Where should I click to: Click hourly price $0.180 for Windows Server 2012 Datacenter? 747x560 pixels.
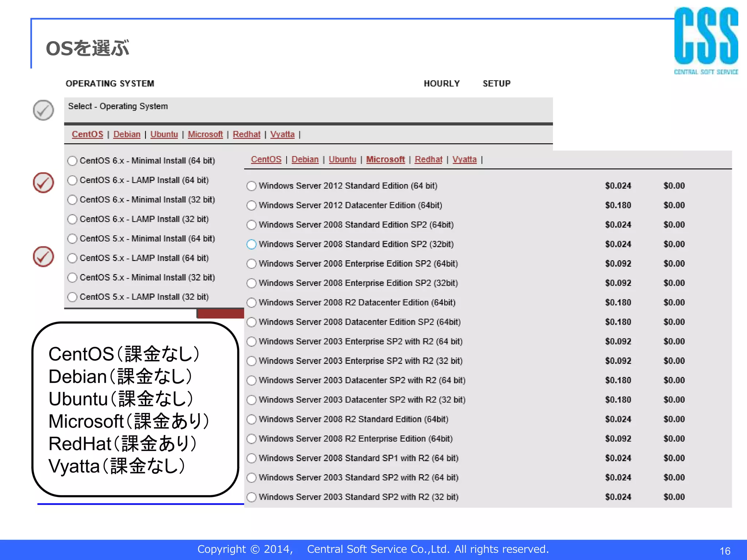[618, 205]
